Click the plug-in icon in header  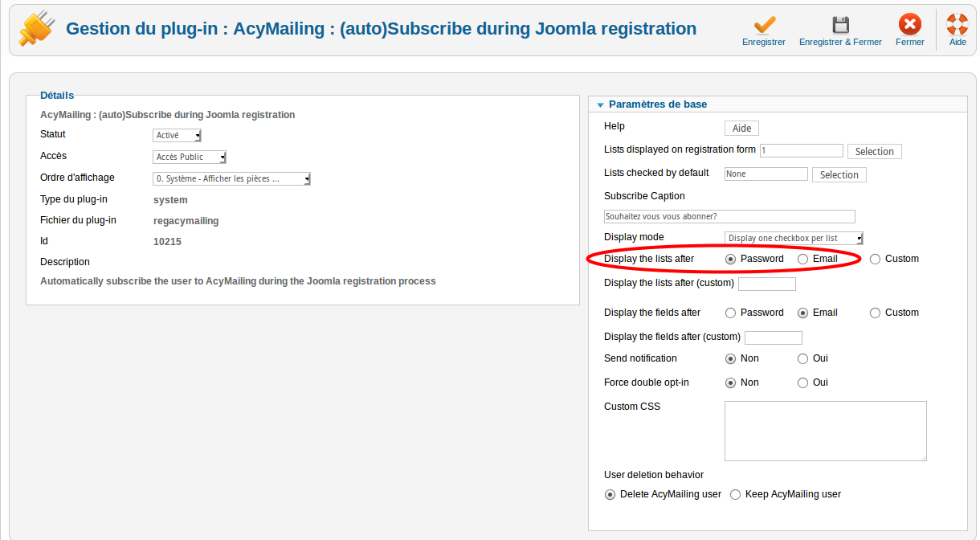(37, 29)
